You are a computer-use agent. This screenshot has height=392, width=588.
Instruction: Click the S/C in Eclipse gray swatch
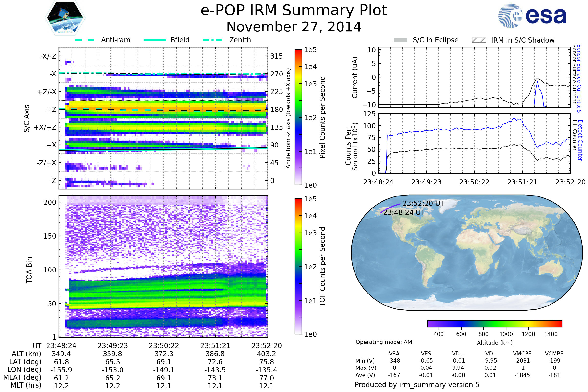coord(400,40)
